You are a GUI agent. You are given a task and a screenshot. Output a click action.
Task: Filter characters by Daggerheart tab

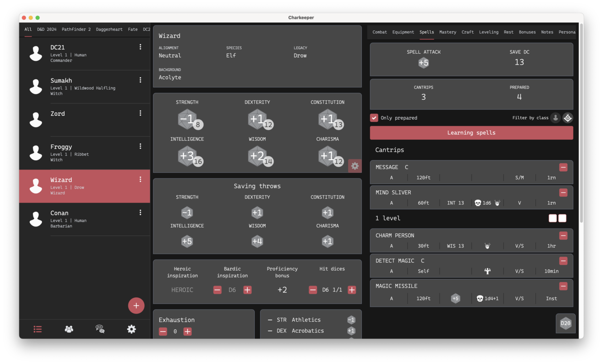(109, 29)
